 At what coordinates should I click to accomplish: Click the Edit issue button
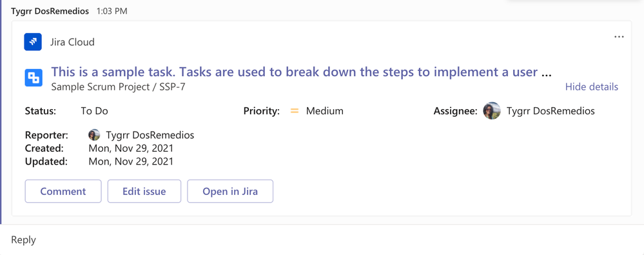(x=144, y=191)
